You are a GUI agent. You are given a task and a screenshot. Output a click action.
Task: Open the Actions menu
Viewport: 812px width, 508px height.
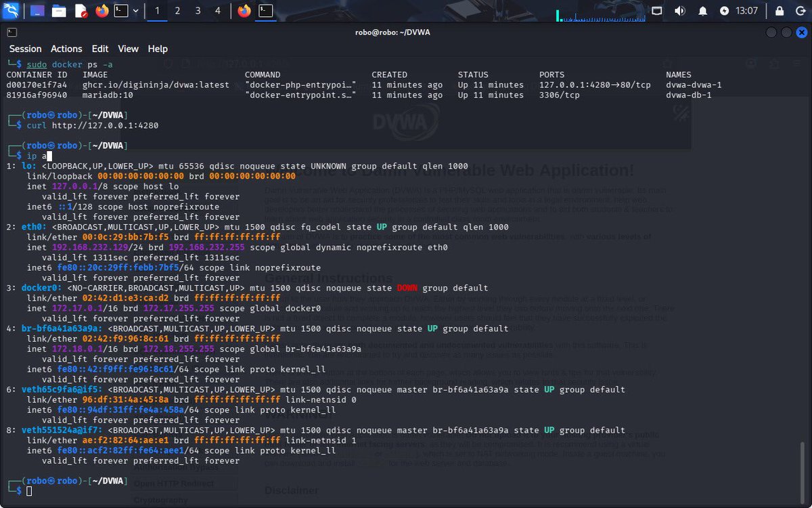pyautogui.click(x=66, y=49)
